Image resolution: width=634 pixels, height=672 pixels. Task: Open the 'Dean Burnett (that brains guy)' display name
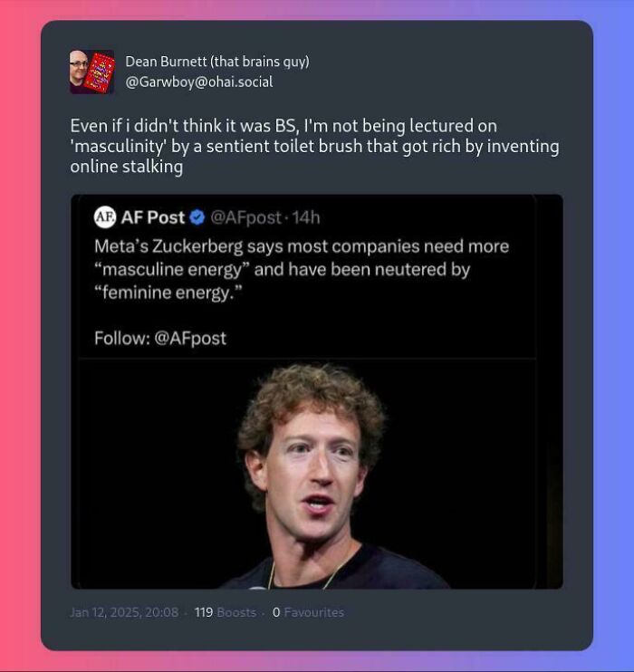[217, 62]
